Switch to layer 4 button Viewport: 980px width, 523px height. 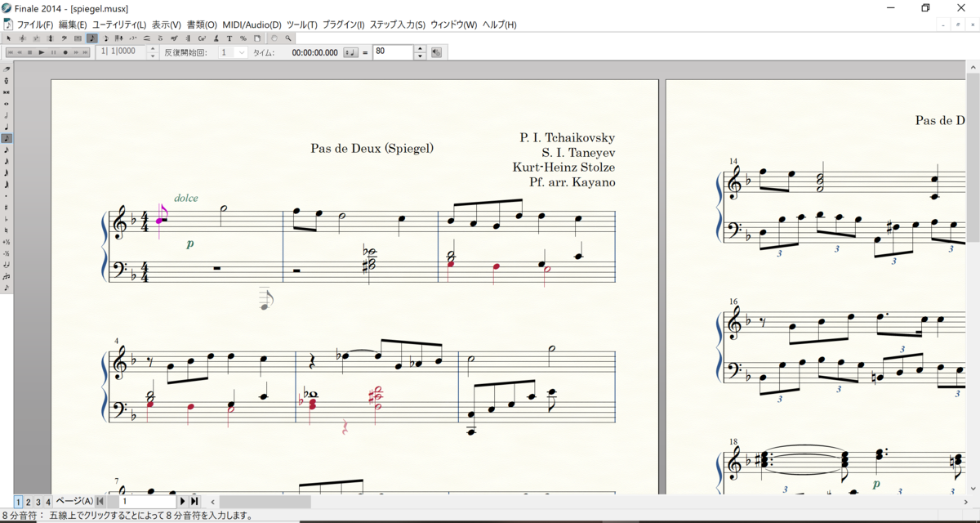click(x=47, y=502)
